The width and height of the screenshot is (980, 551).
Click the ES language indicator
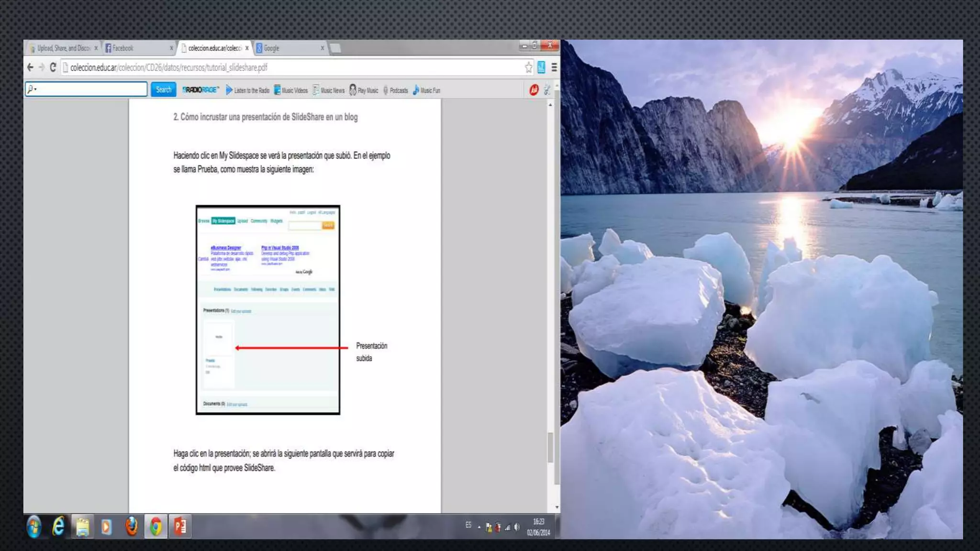coord(468,525)
